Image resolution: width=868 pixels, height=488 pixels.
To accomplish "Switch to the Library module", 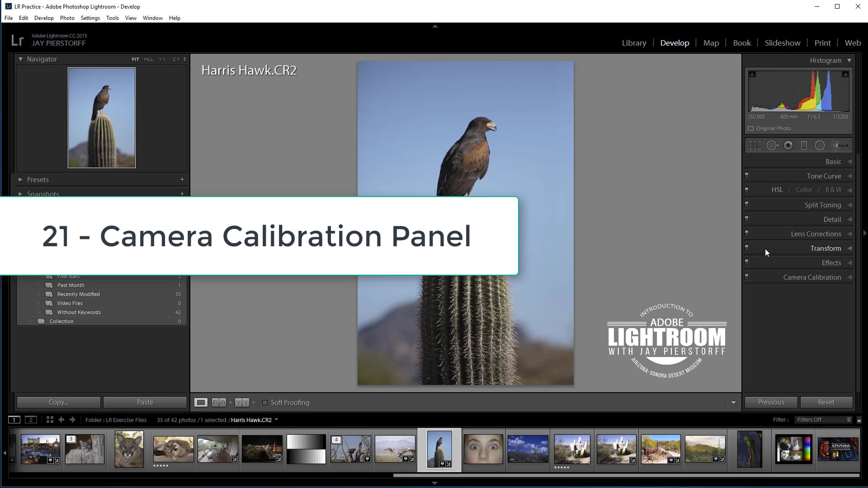I will click(634, 42).
